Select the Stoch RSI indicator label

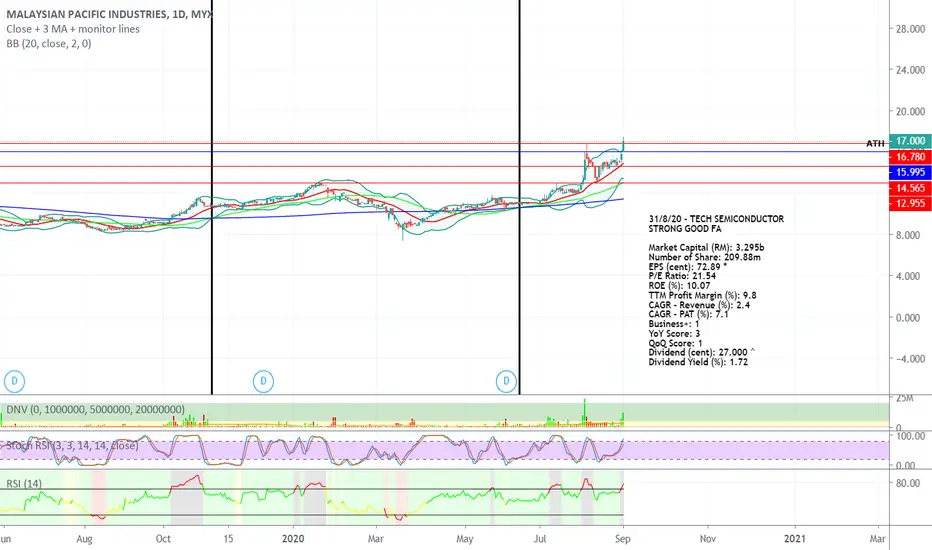71,445
